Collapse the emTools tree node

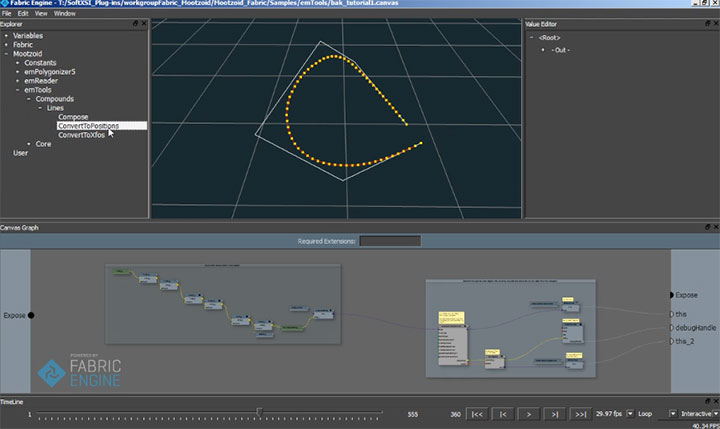(17, 90)
